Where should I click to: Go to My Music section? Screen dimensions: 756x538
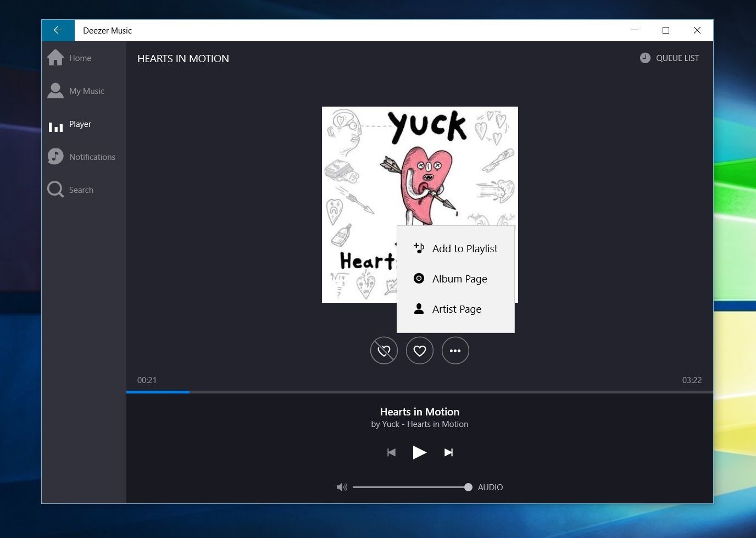click(x=84, y=91)
